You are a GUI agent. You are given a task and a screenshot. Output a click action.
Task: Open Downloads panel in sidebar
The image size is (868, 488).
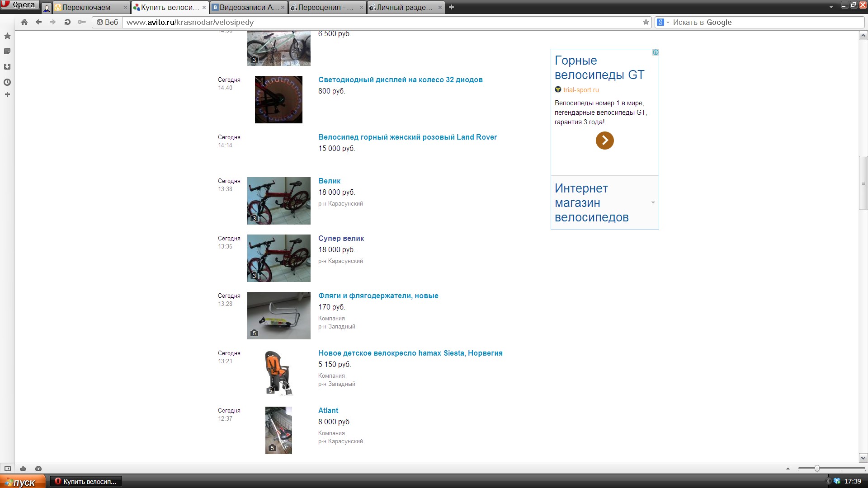click(7, 67)
